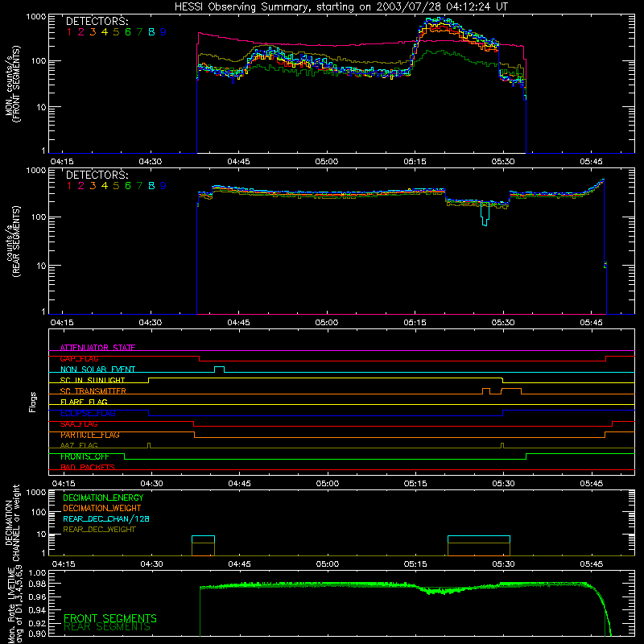Click red detector number 1 in the rear segments legend

pos(69,186)
